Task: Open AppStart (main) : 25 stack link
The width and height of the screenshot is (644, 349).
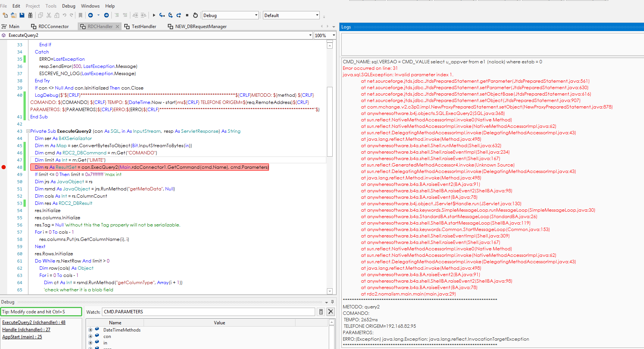Action: pyautogui.click(x=22, y=337)
